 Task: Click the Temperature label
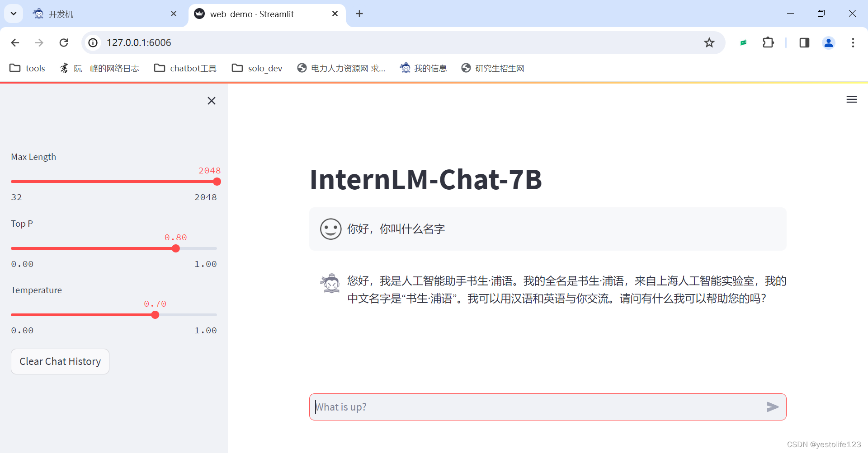click(x=36, y=290)
